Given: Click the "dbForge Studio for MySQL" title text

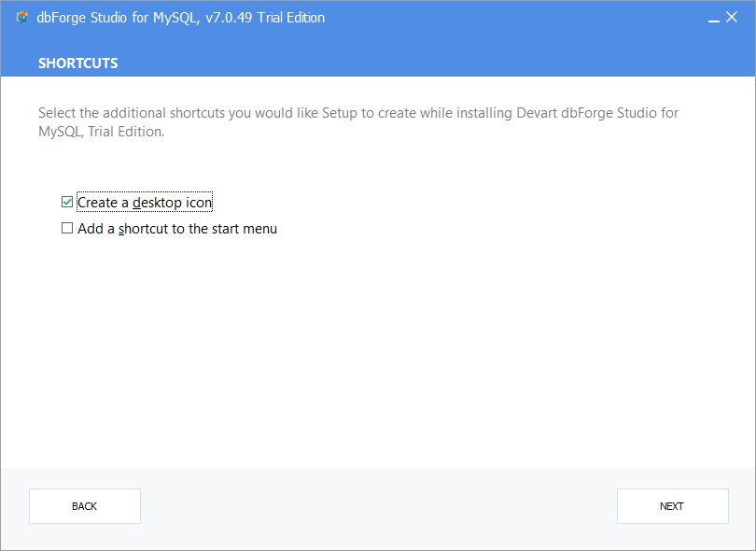Looking at the screenshot, I should tap(116, 18).
